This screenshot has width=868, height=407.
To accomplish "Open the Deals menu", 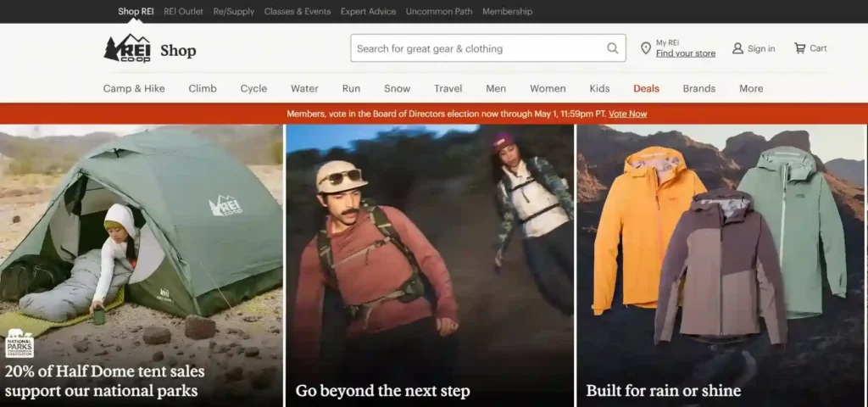I will (x=646, y=88).
